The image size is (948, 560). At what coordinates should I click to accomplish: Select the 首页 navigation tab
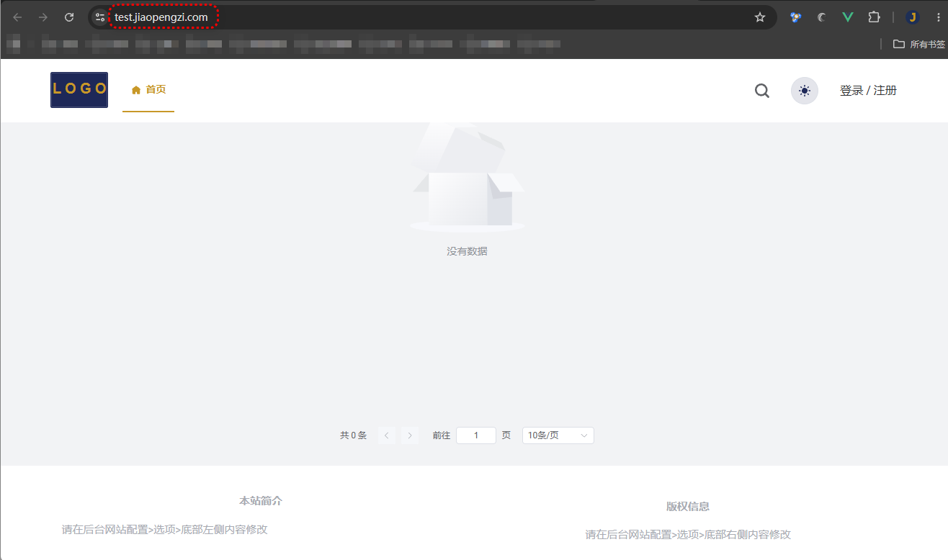coord(148,90)
